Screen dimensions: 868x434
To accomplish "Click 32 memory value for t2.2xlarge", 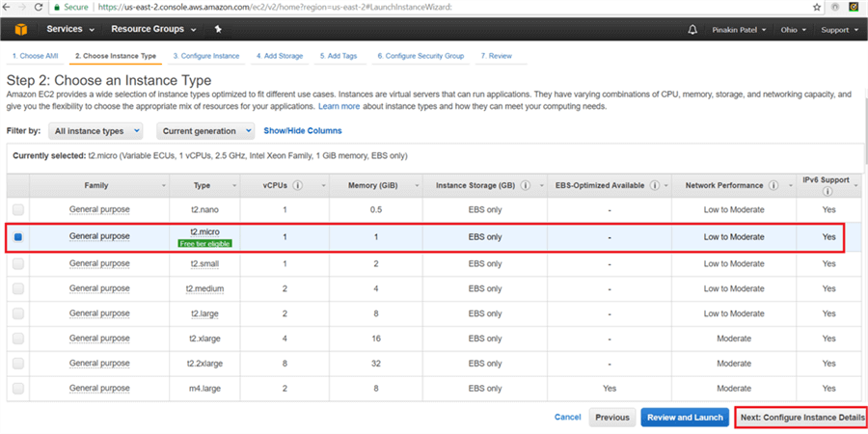I will tap(376, 364).
